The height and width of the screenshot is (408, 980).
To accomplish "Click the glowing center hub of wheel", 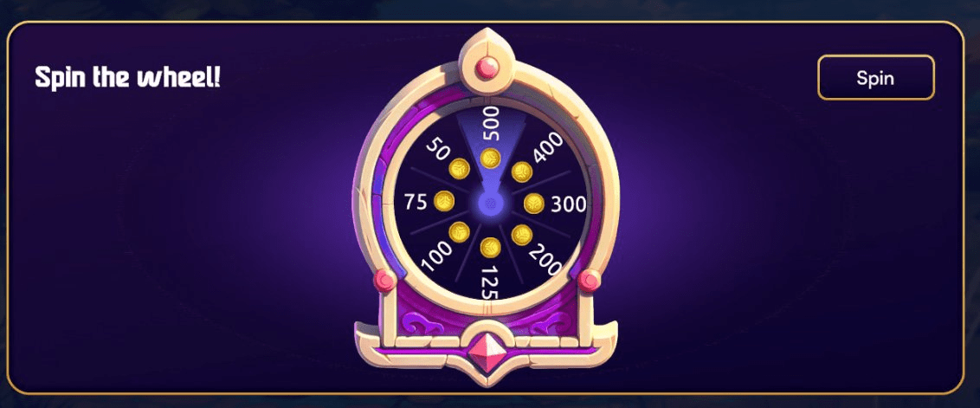I will click(491, 204).
